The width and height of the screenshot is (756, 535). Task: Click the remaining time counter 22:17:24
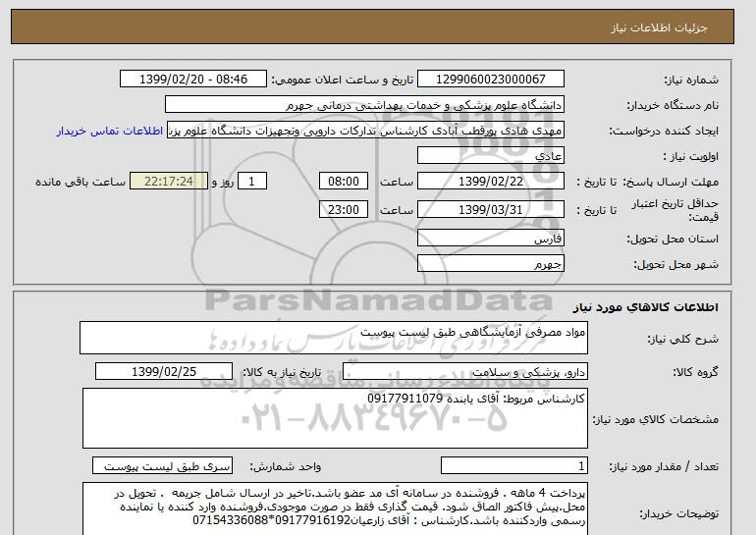point(169,182)
